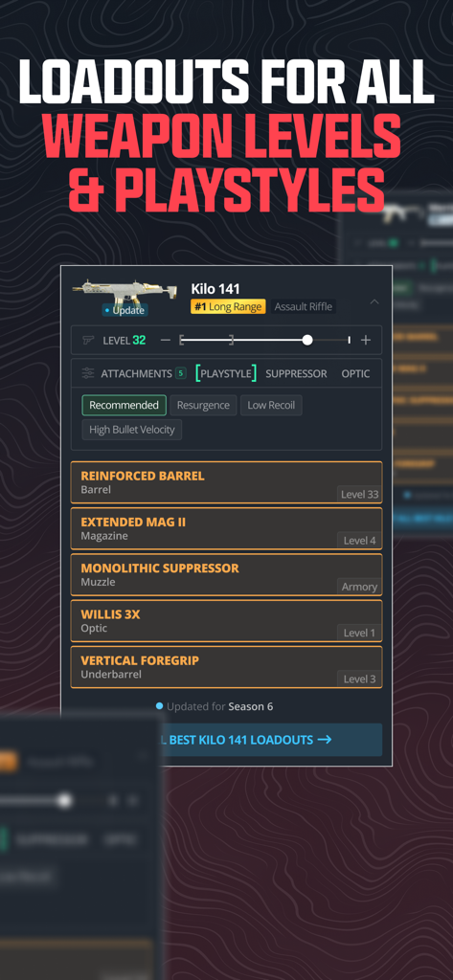Open the Extended Mag II attachment

click(226, 528)
